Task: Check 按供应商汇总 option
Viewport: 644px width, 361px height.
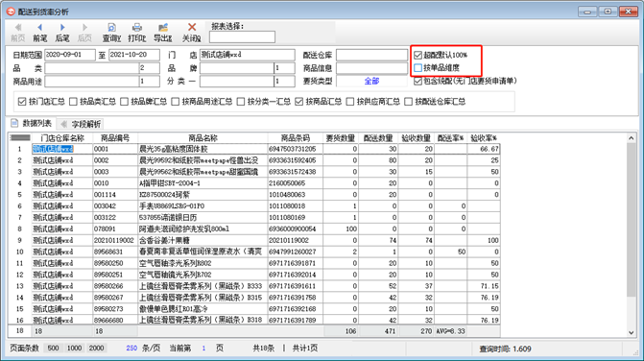Action: pos(350,102)
